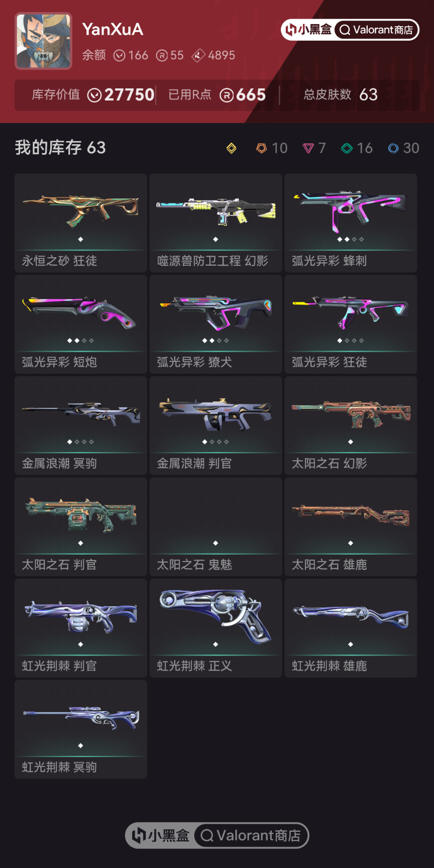Viewport: 434px width, 868px height.
Task: Filter by green diamond tier showing 16
Action: (357, 148)
